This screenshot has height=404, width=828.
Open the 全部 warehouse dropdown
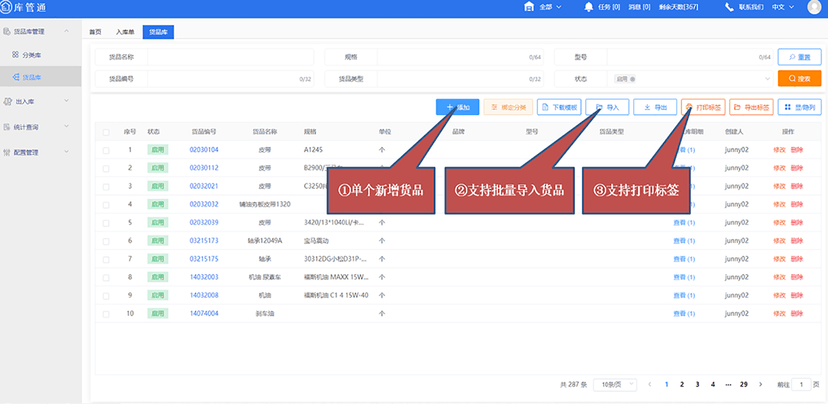[550, 7]
